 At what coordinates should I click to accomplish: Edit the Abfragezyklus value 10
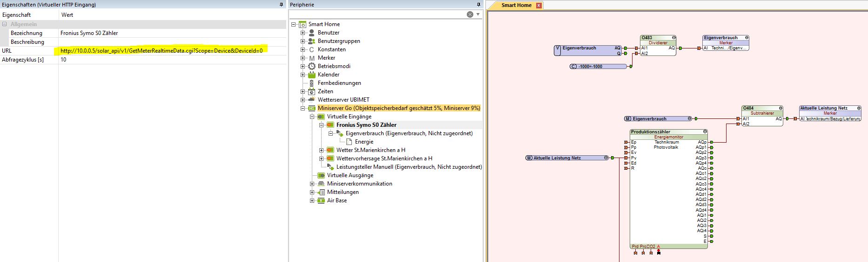tap(172, 60)
